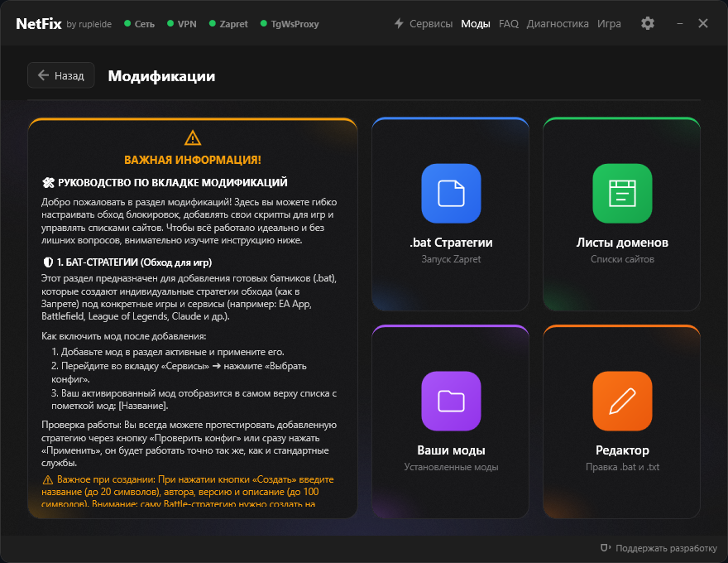Click the by rupleide author text

89,24
